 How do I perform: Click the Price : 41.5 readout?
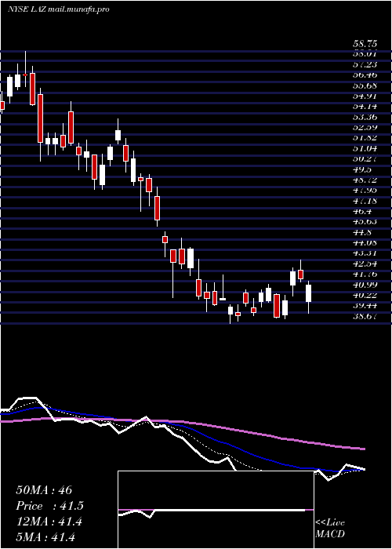49,506
